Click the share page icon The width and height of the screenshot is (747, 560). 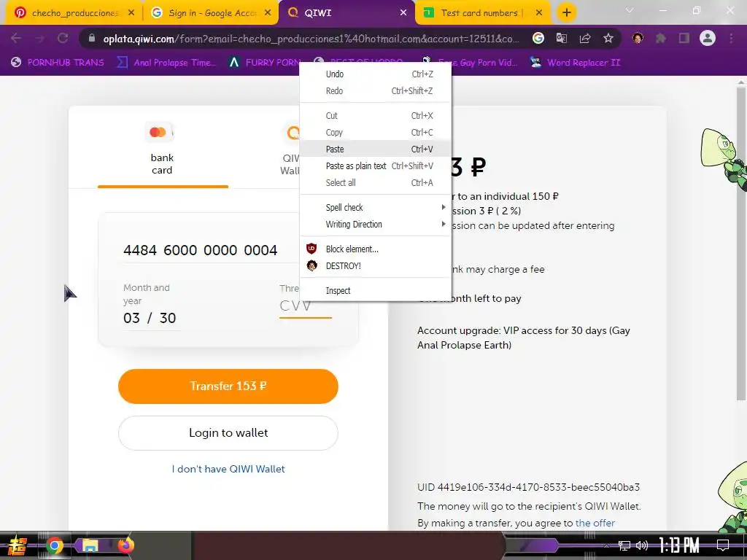(585, 38)
